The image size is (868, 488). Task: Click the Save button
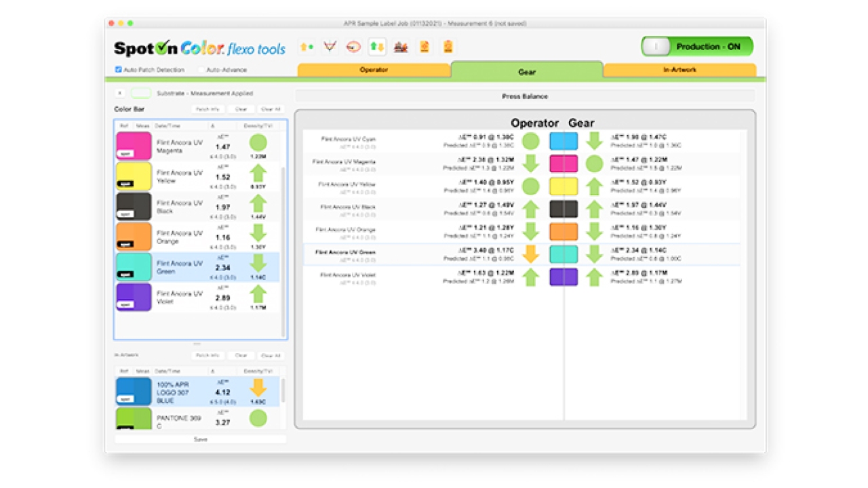tap(201, 439)
